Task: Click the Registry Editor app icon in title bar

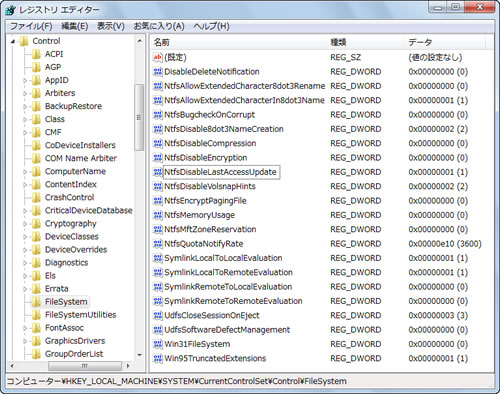Action: [x=11, y=10]
